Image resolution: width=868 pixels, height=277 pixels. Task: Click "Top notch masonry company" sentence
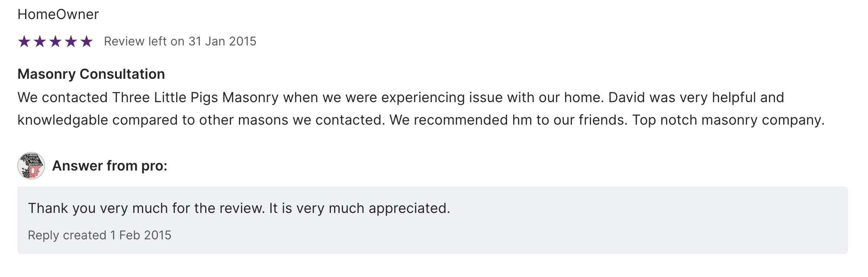pos(728,120)
